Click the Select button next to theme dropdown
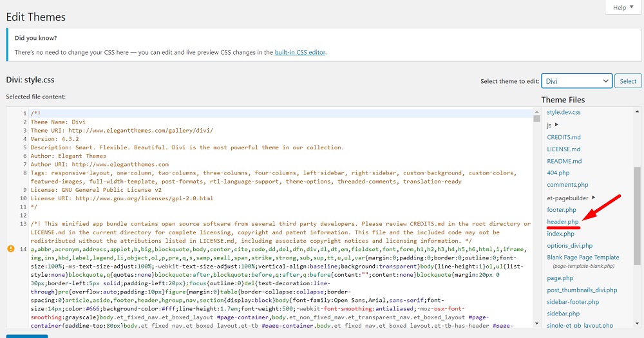 click(627, 81)
